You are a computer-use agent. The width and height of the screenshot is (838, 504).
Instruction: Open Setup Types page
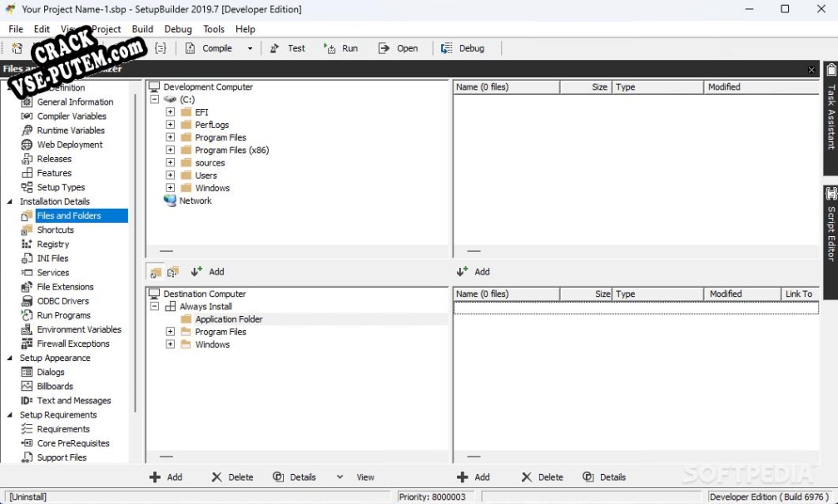pyautogui.click(x=61, y=187)
